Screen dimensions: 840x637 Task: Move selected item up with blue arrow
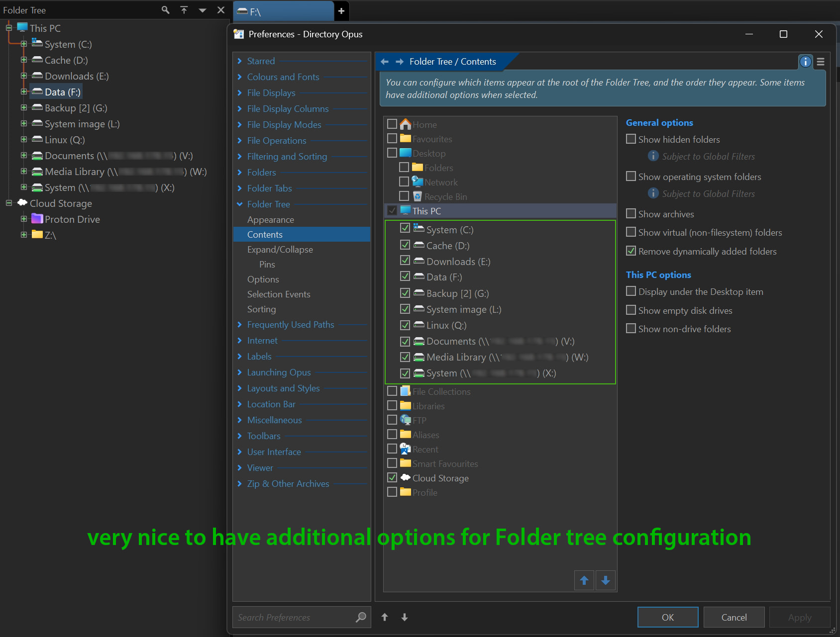[584, 580]
